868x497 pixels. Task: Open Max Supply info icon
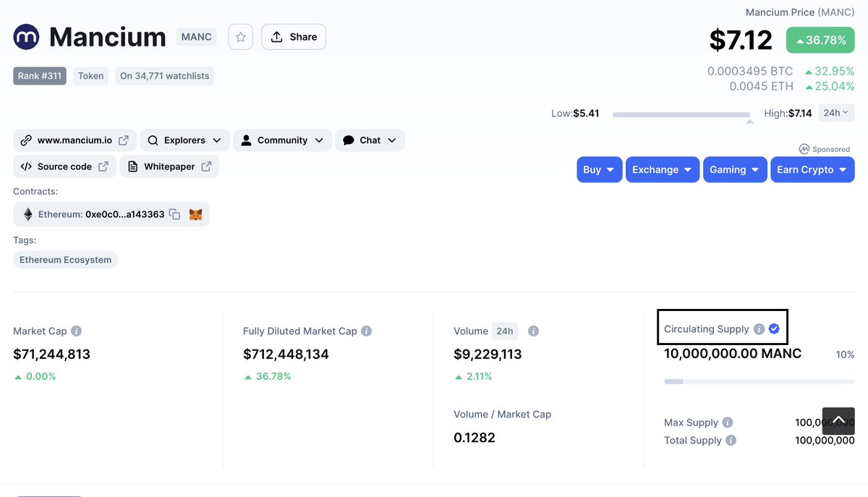click(728, 422)
